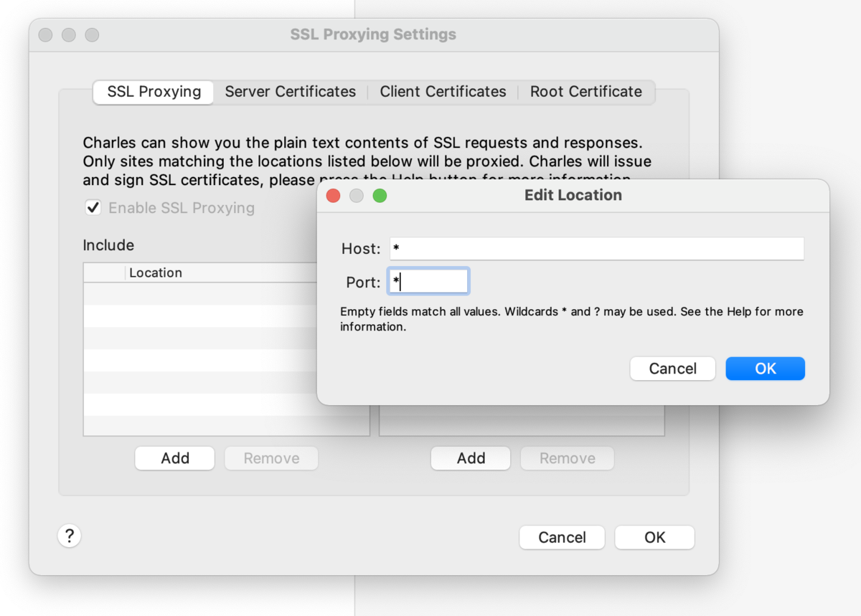Image resolution: width=861 pixels, height=616 pixels.
Task: Click the Edit Location title bar text
Action: click(x=573, y=195)
